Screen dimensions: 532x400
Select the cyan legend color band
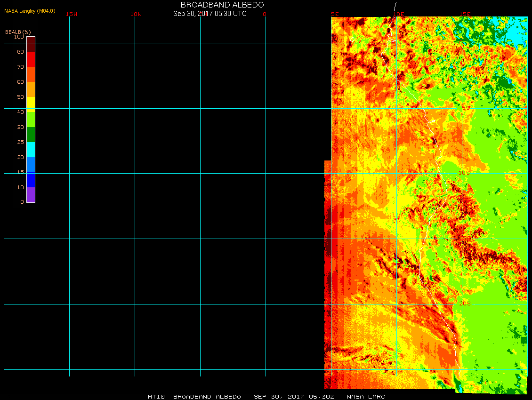pos(31,150)
